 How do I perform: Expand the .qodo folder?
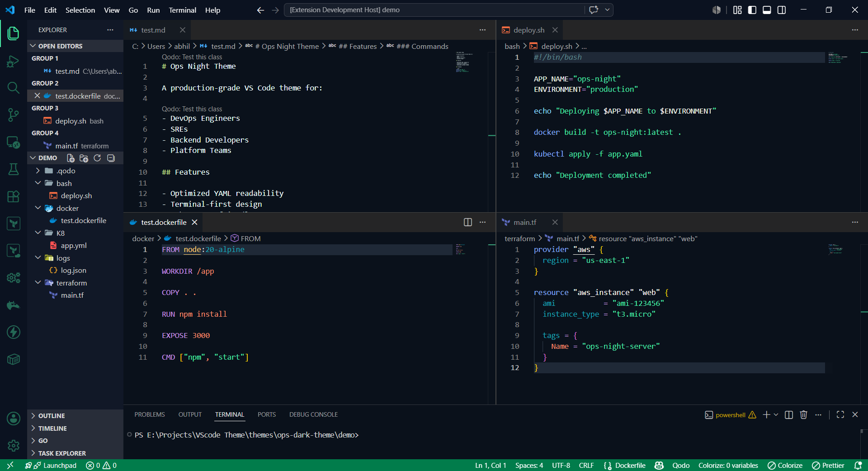75,171
